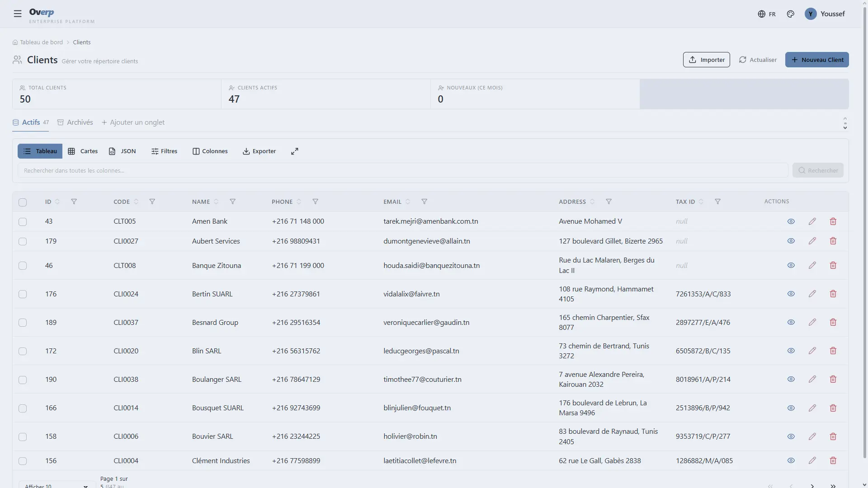This screenshot has height=488, width=868.
Task: Tick the select-all header checkbox
Action: pyautogui.click(x=23, y=202)
